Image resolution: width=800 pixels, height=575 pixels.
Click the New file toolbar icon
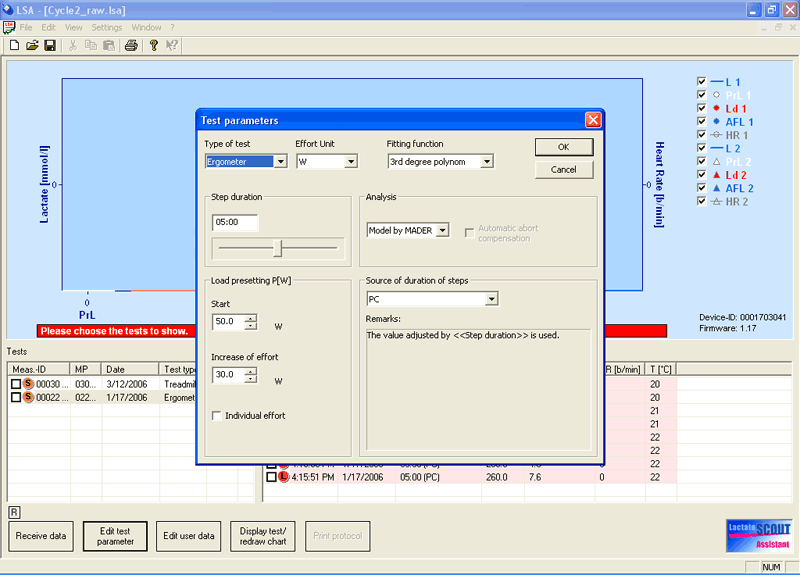click(x=14, y=45)
